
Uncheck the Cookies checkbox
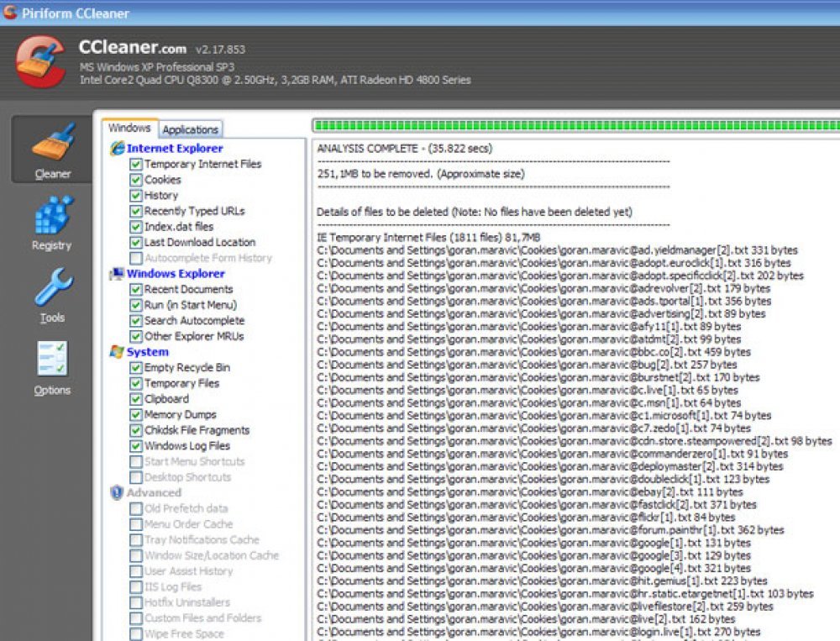(136, 180)
